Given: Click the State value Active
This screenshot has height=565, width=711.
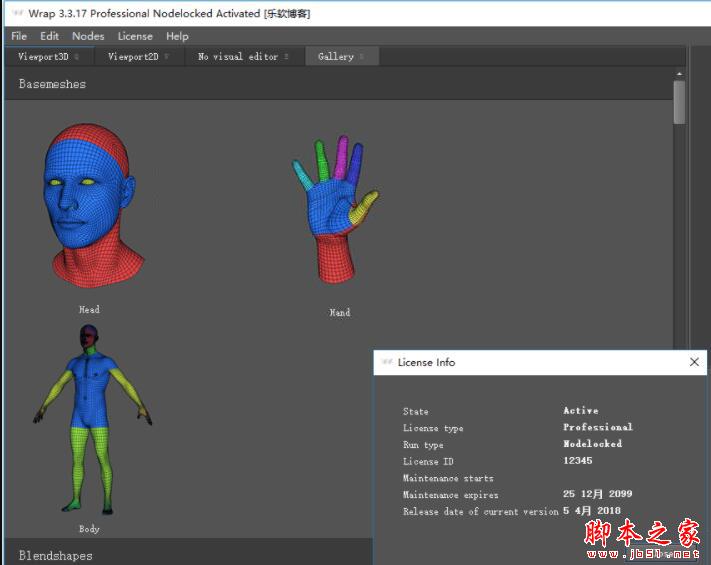Looking at the screenshot, I should click(x=581, y=410).
